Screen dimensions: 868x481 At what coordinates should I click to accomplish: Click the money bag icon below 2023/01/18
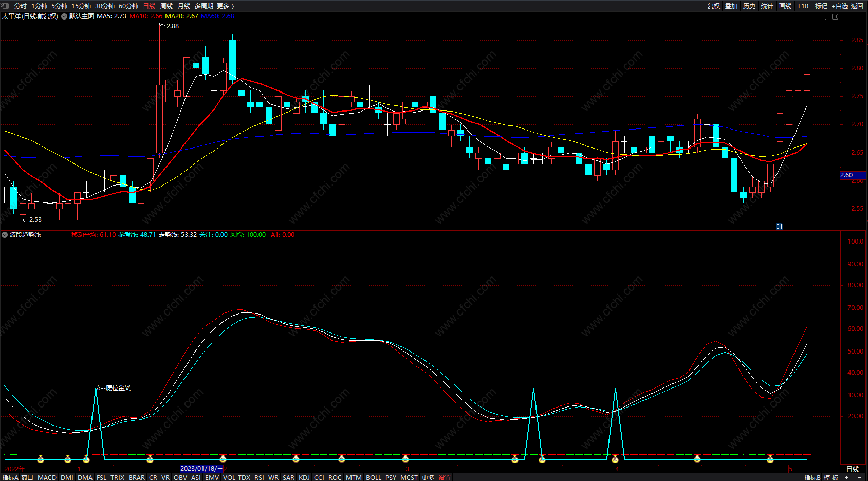pyautogui.click(x=223, y=458)
